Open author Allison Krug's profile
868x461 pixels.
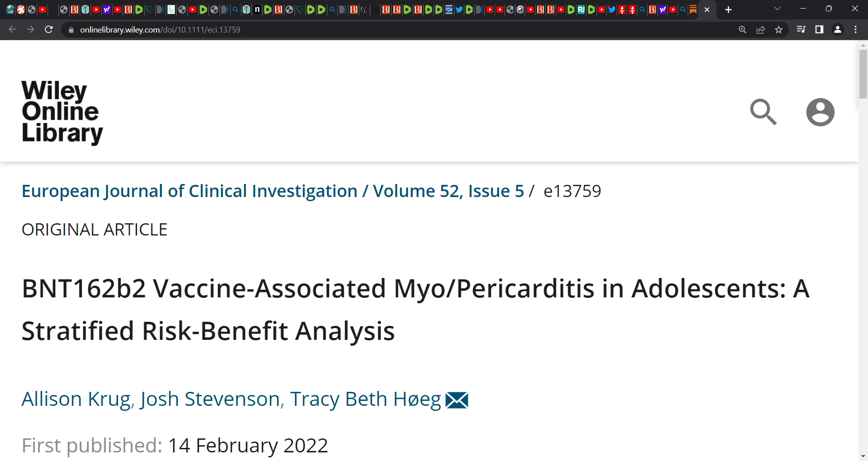(76, 399)
